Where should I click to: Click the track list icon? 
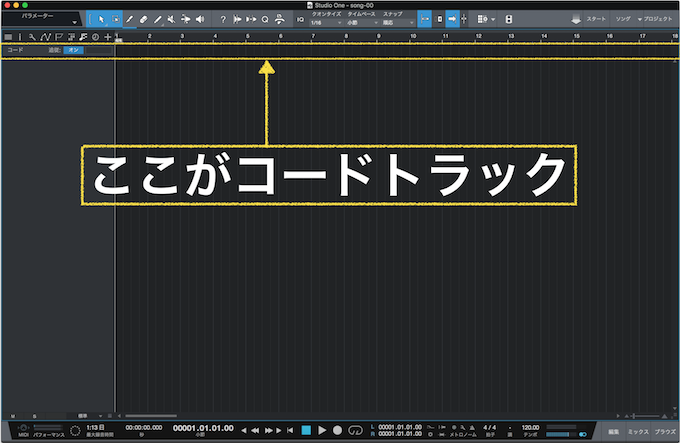[x=8, y=37]
